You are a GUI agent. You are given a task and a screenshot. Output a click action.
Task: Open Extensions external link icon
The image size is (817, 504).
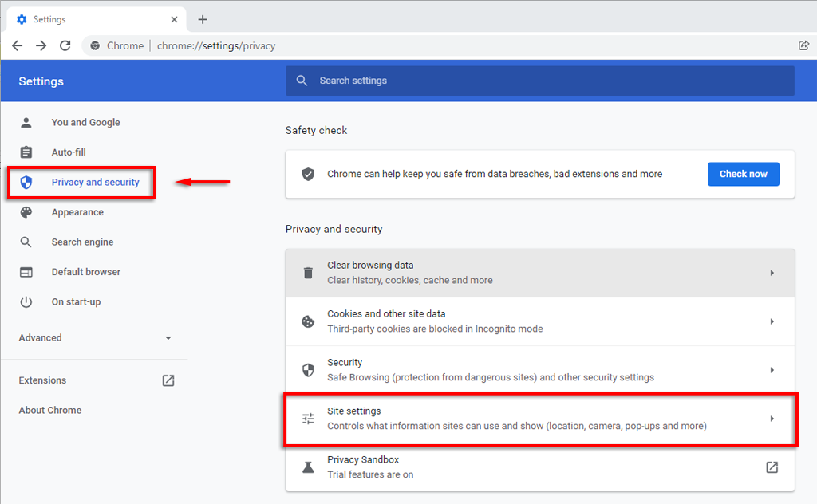(x=168, y=380)
